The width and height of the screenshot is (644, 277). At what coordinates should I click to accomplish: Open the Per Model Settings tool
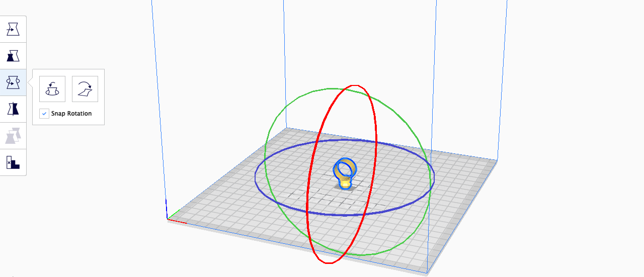point(13,136)
